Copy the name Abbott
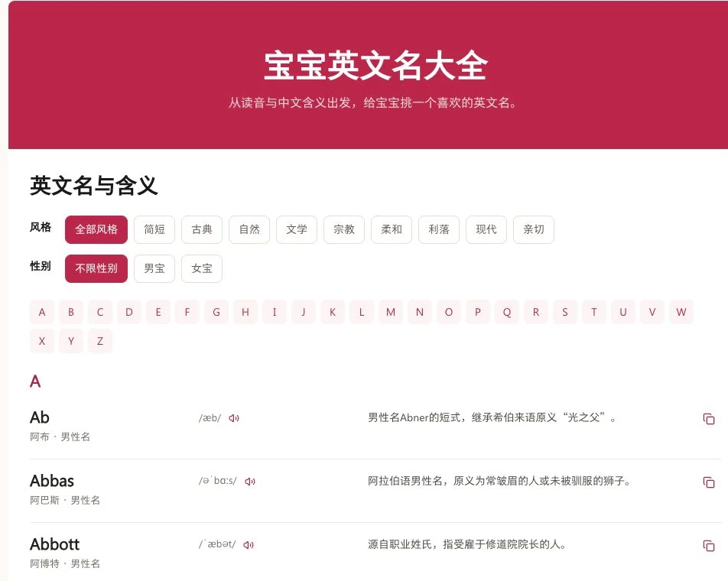 pyautogui.click(x=708, y=545)
